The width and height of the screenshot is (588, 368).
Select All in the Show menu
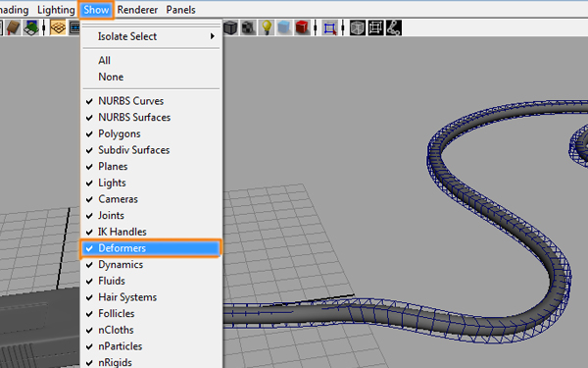tap(151, 61)
